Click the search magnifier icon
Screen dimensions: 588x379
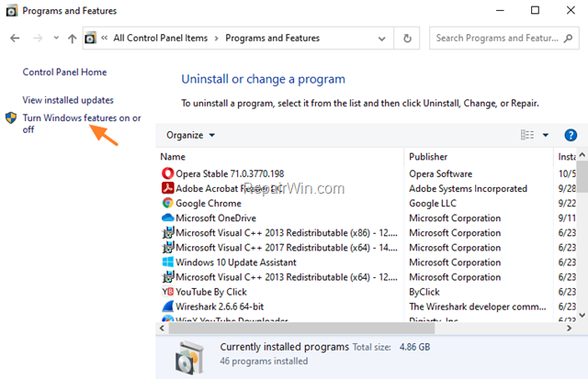(x=568, y=39)
